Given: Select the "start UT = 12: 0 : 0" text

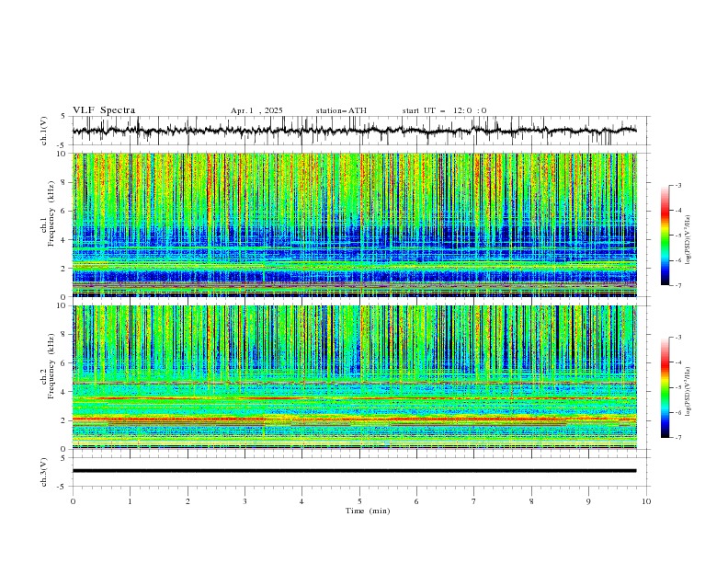Looking at the screenshot, I should pyautogui.click(x=444, y=110).
